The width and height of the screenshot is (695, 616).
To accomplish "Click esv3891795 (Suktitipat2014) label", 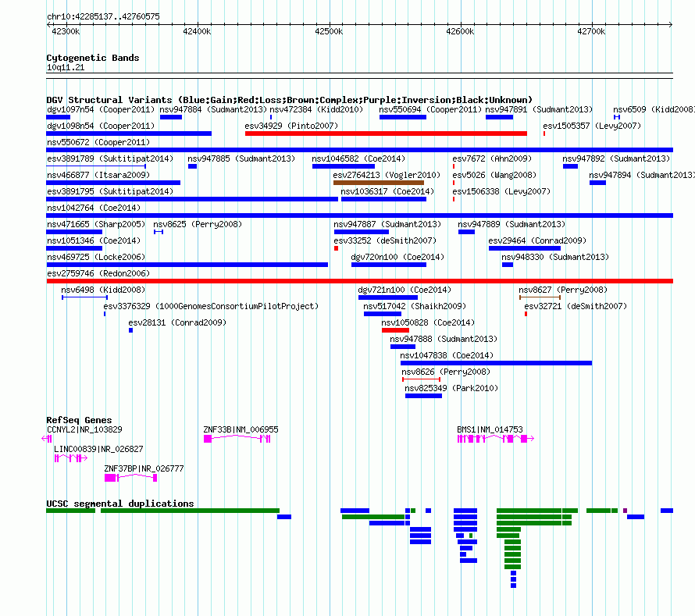I will pyautogui.click(x=110, y=191).
